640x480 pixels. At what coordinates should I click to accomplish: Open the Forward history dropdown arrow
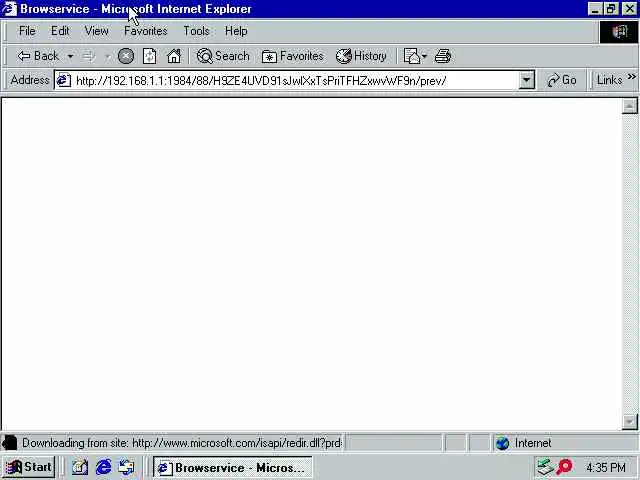(108, 56)
